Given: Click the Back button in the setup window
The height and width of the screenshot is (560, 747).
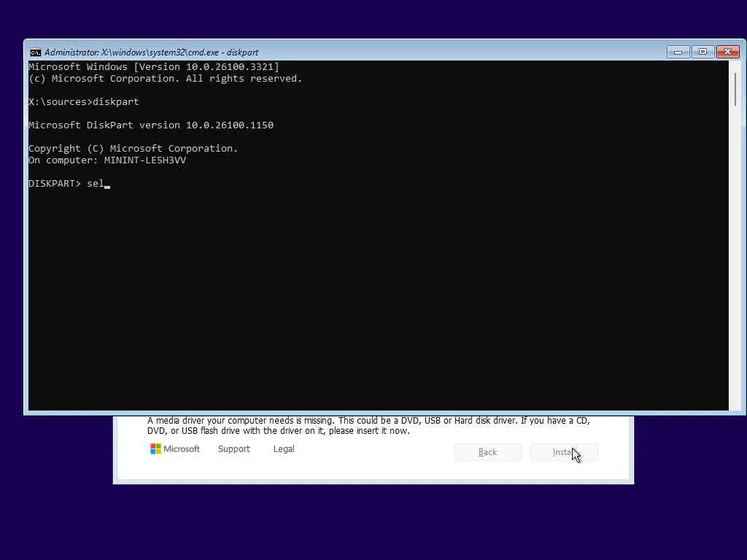Looking at the screenshot, I should point(487,452).
